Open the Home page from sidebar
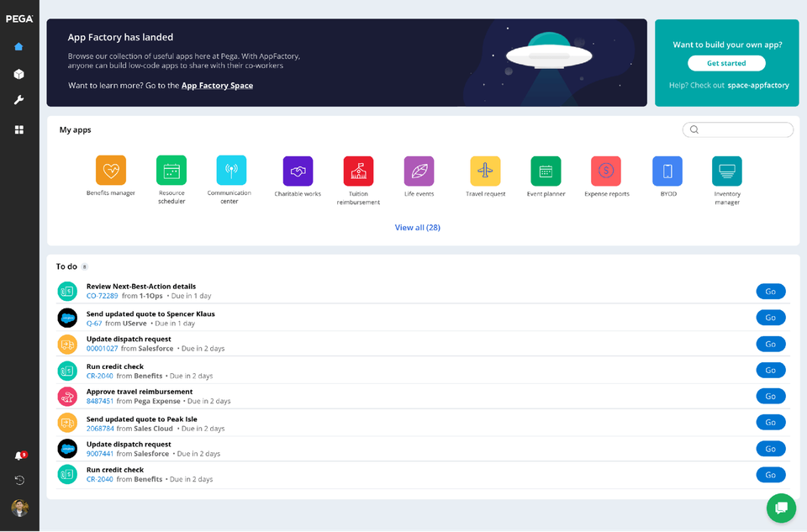The image size is (807, 532). (18, 46)
